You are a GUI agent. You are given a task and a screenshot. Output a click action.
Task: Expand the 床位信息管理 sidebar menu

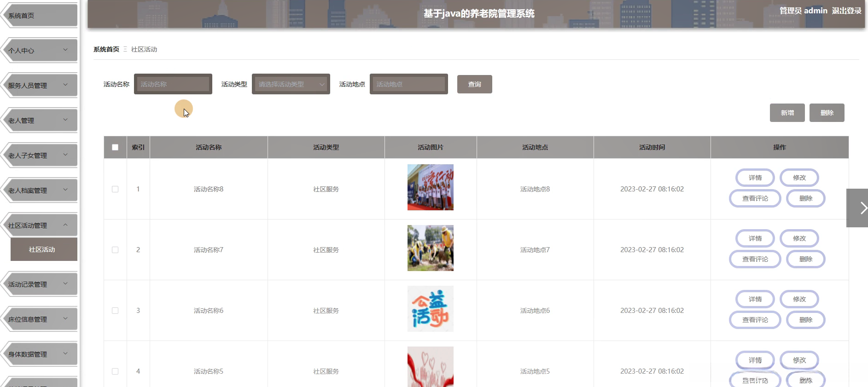[40, 319]
